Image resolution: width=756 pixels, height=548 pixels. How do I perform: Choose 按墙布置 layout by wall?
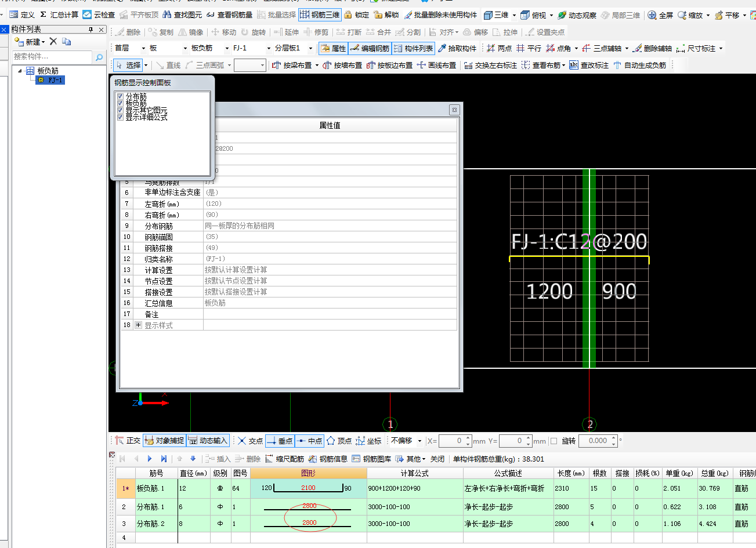343,66
